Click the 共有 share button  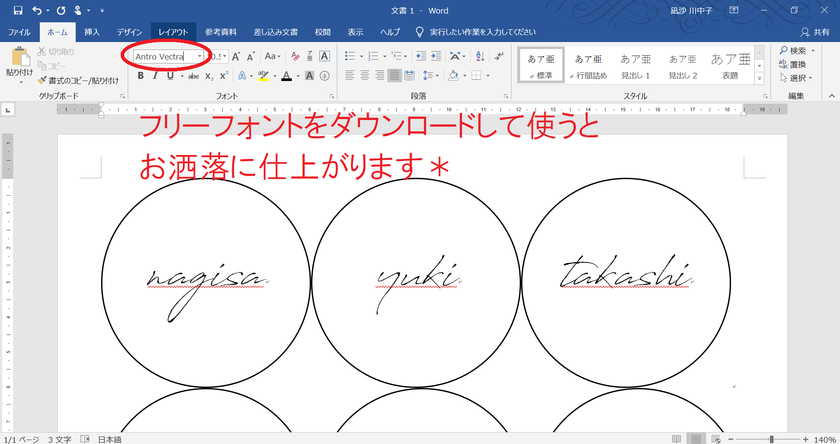(815, 32)
